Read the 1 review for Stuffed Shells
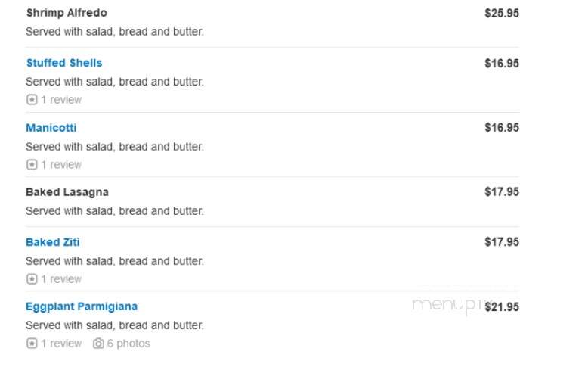Viewport: 588px width, 367px height. (61, 100)
